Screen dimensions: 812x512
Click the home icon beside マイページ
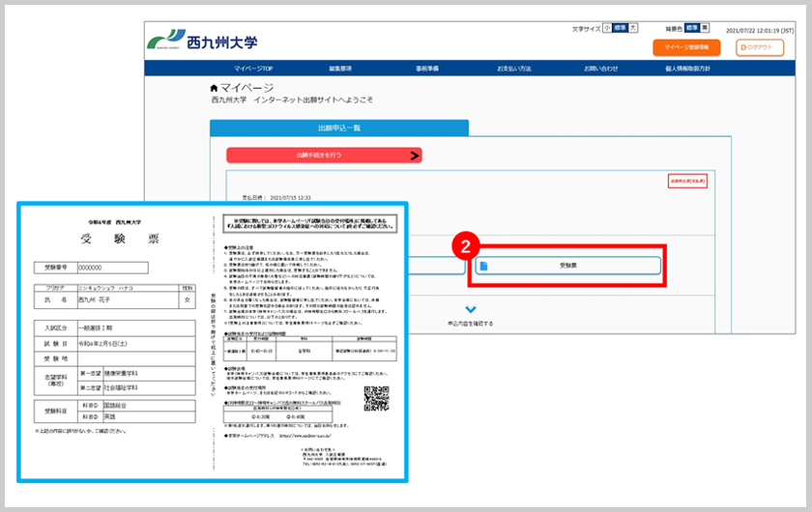[214, 88]
